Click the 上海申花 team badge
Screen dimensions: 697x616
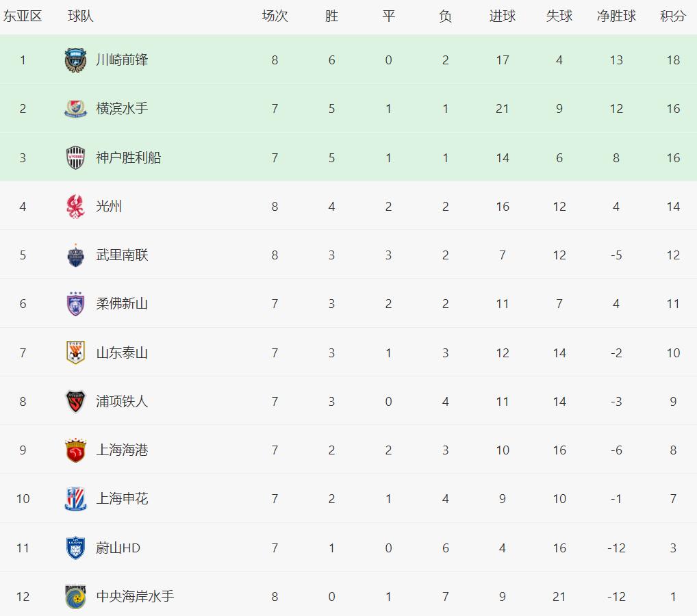(x=75, y=499)
